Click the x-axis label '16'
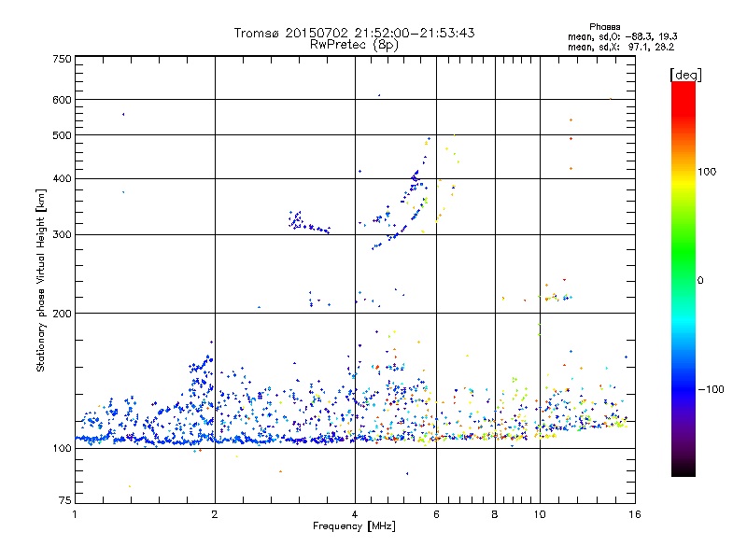The width and height of the screenshot is (747, 560). pyautogui.click(x=635, y=514)
